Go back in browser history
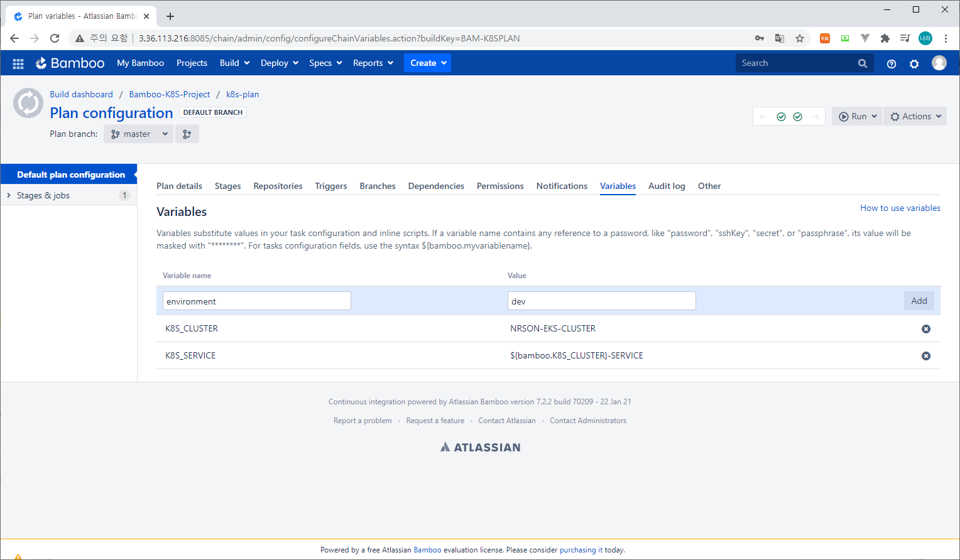 tap(14, 38)
